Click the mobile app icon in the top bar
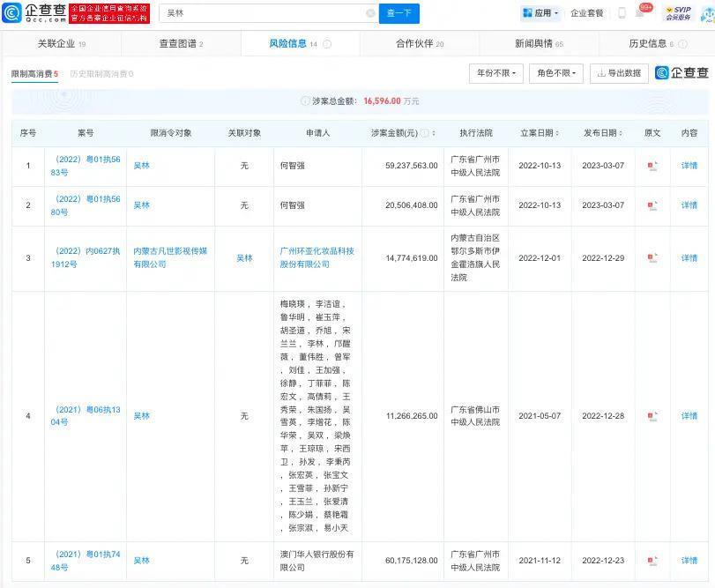715x588 pixels. [x=622, y=12]
